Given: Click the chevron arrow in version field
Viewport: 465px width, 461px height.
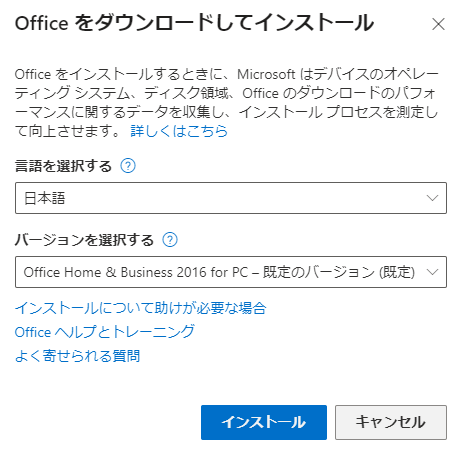Looking at the screenshot, I should point(432,272).
